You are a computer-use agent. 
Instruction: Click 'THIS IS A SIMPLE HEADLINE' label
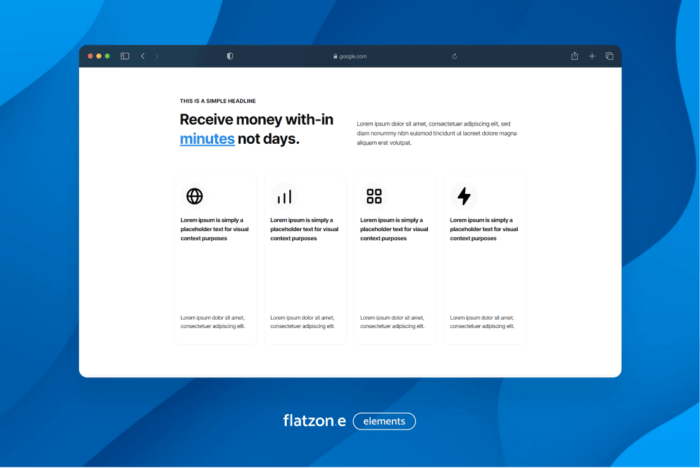[218, 101]
